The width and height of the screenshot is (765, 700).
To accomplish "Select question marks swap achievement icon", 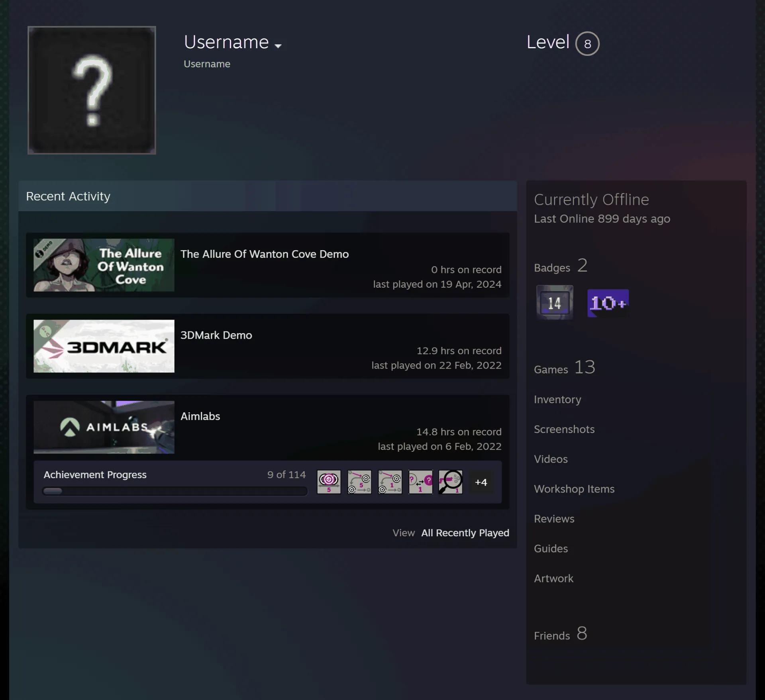I will coord(420,482).
